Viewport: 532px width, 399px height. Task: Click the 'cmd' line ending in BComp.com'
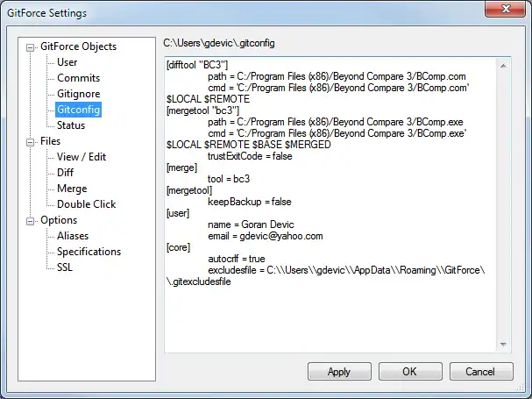(x=338, y=88)
